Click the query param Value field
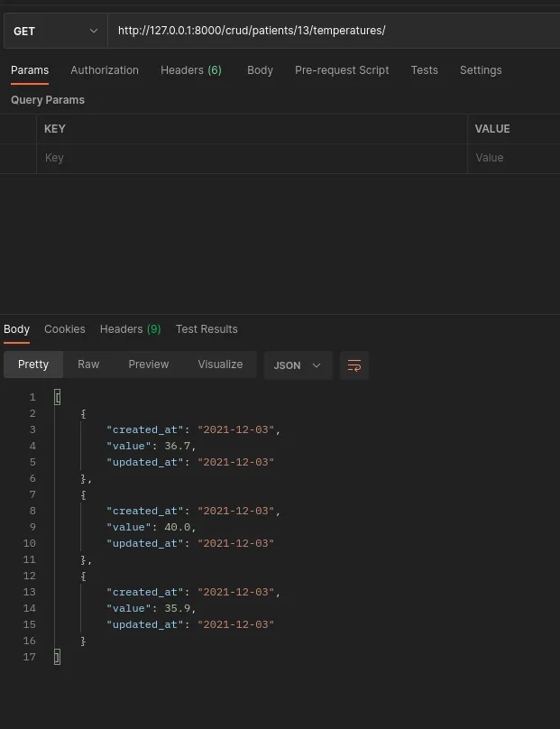Image resolution: width=560 pixels, height=729 pixels. click(514, 158)
